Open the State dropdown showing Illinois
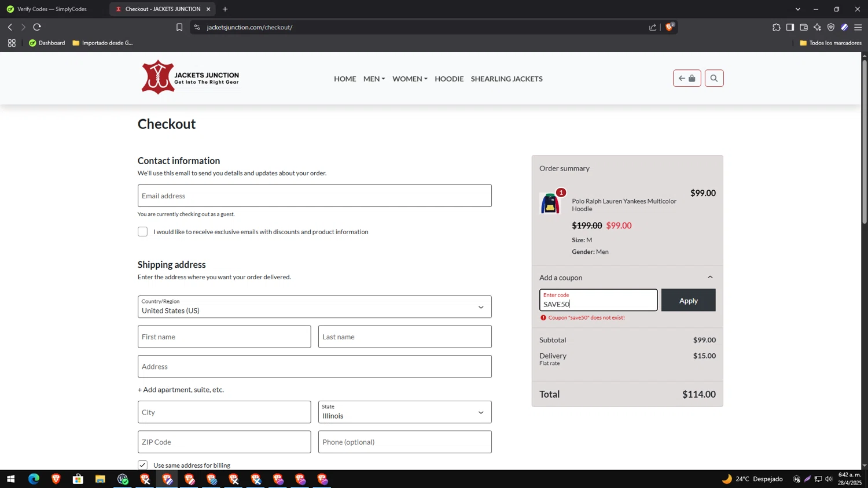The width and height of the screenshot is (868, 488). (x=404, y=412)
